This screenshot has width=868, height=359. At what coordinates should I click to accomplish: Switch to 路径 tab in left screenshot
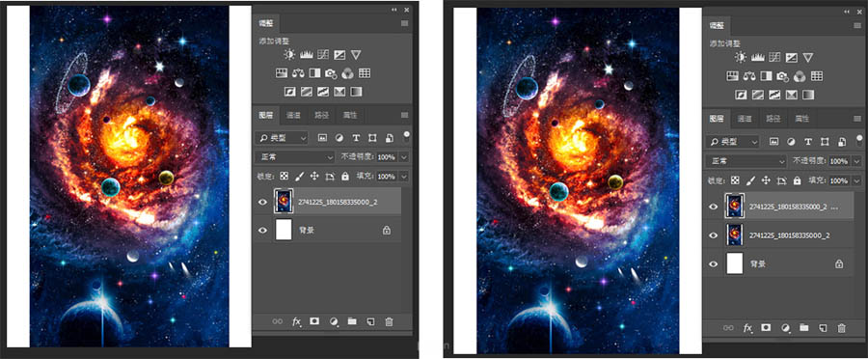(321, 115)
